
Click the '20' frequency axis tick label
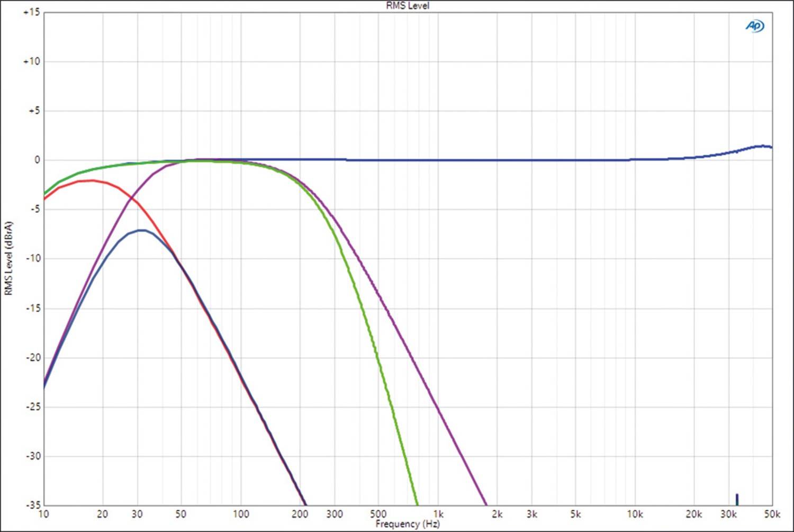103,514
